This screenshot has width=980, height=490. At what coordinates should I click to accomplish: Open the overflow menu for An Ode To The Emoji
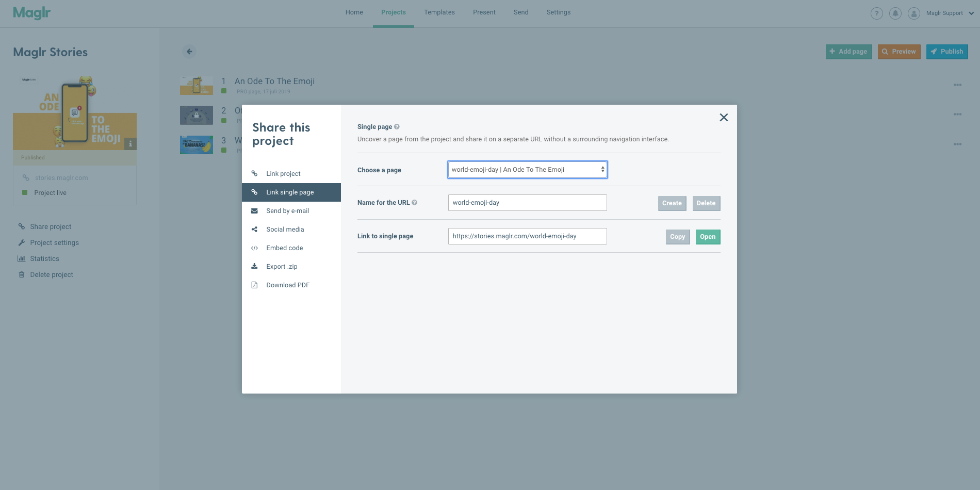(957, 85)
